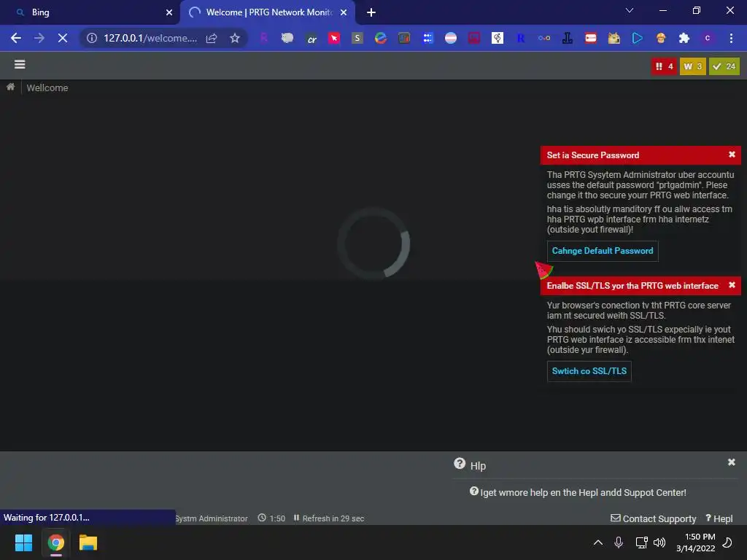Open Contact Support link in footer
747x560 pixels.
point(654,518)
